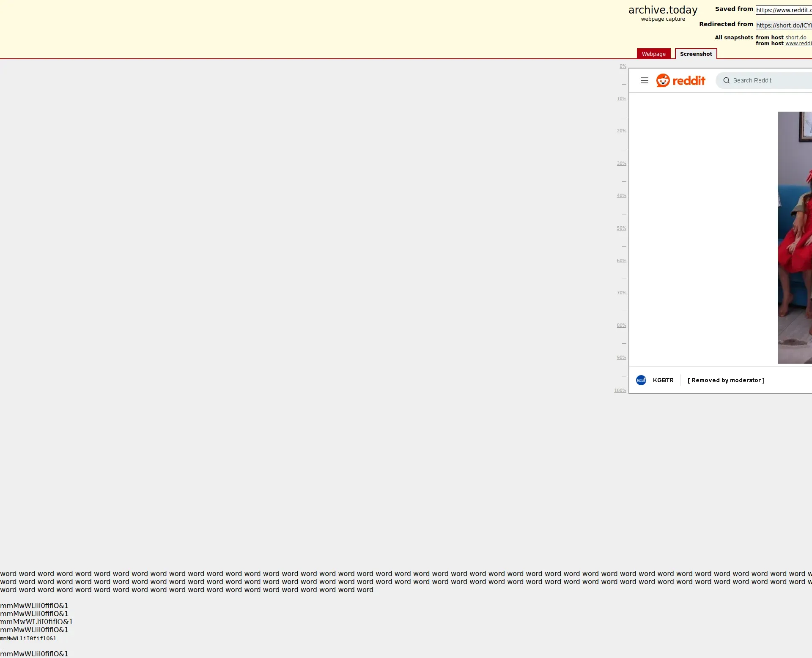The image size is (812, 658).
Task: Click the archive.today site title
Action: 663,10
